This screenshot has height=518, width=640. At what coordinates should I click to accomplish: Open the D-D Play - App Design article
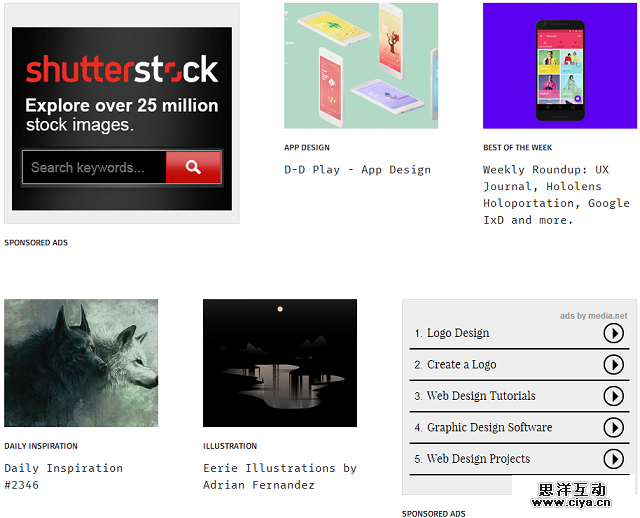click(357, 170)
